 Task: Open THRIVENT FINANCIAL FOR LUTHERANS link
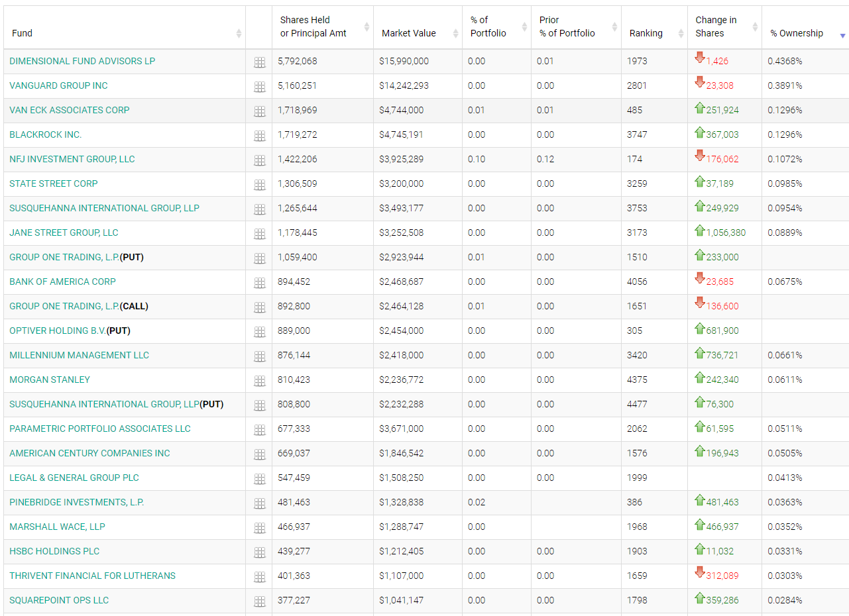point(93,576)
